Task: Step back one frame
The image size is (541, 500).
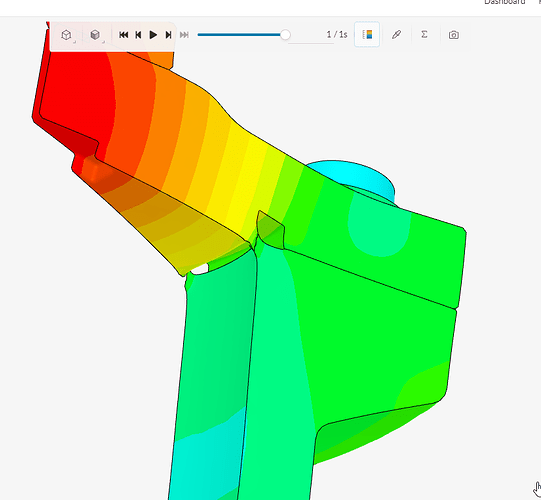Action: [x=138, y=35]
